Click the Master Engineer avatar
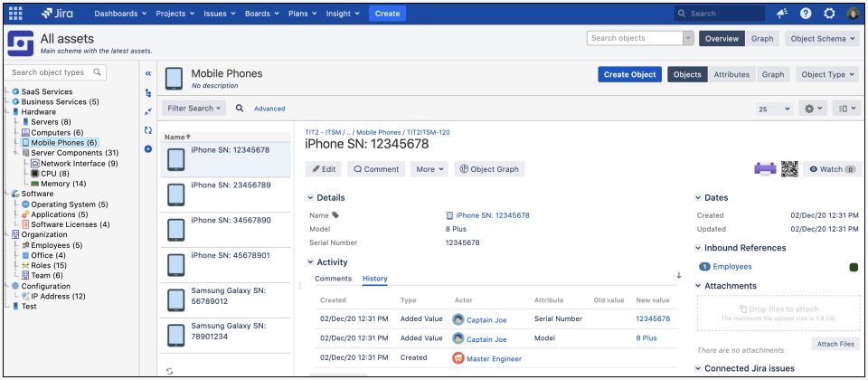The width and height of the screenshot is (868, 380). pyautogui.click(x=458, y=358)
